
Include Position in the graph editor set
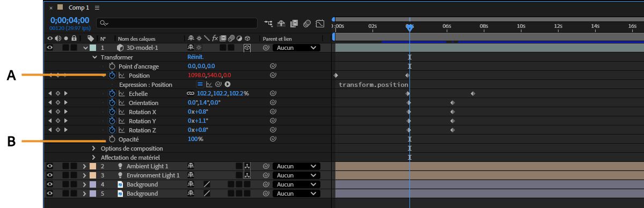(x=121, y=76)
